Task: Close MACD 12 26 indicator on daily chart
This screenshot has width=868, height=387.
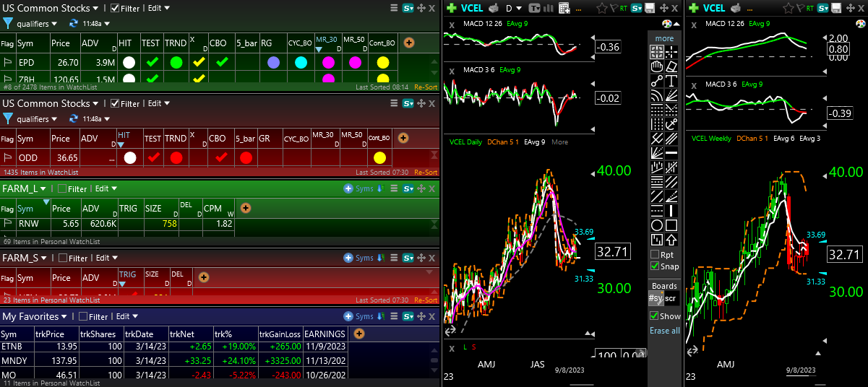Action: [452, 25]
